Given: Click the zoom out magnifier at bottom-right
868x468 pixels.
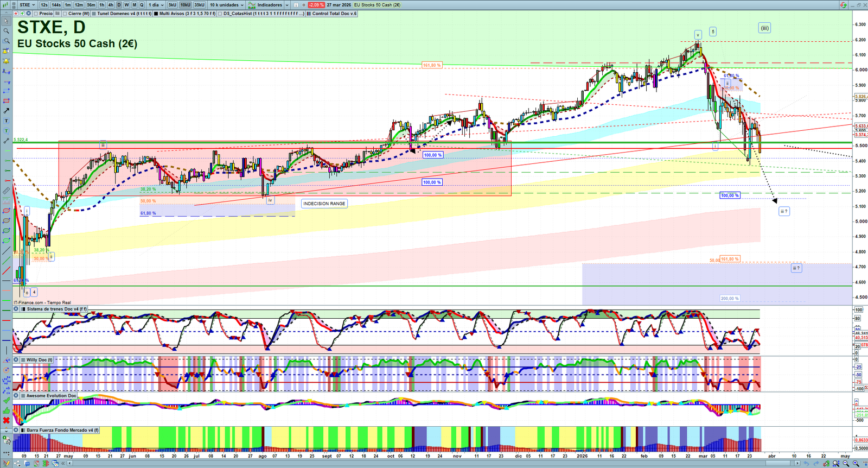Looking at the screenshot, I should coord(846,464).
